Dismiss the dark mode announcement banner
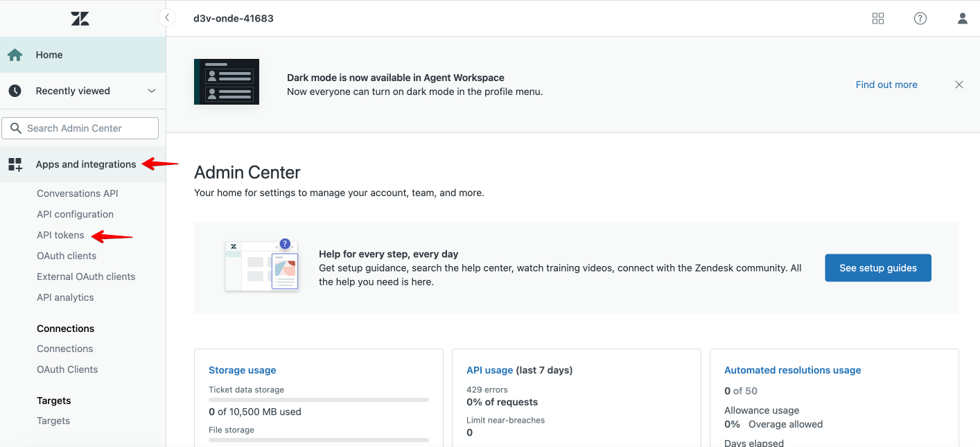Image resolution: width=980 pixels, height=447 pixels. tap(959, 85)
